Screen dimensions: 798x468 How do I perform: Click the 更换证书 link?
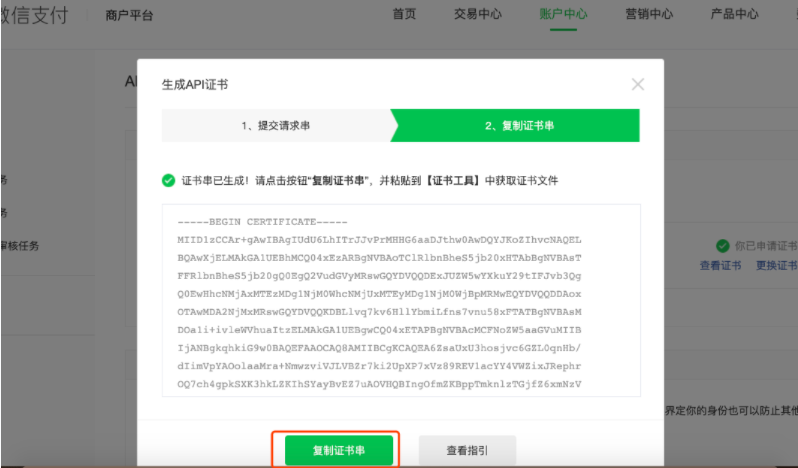[776, 265]
